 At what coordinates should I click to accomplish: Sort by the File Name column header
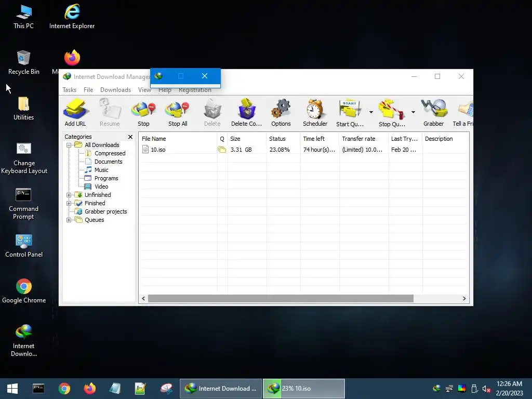178,139
